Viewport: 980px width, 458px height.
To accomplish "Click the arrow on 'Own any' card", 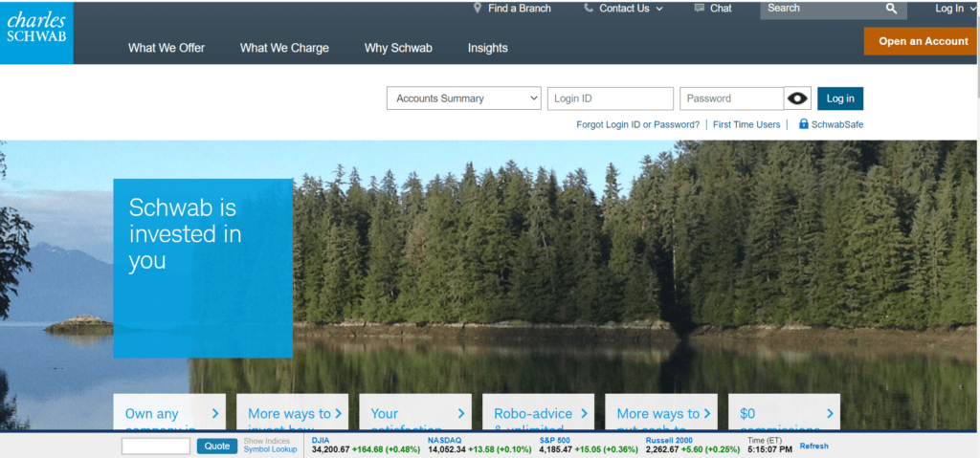I will (x=215, y=413).
